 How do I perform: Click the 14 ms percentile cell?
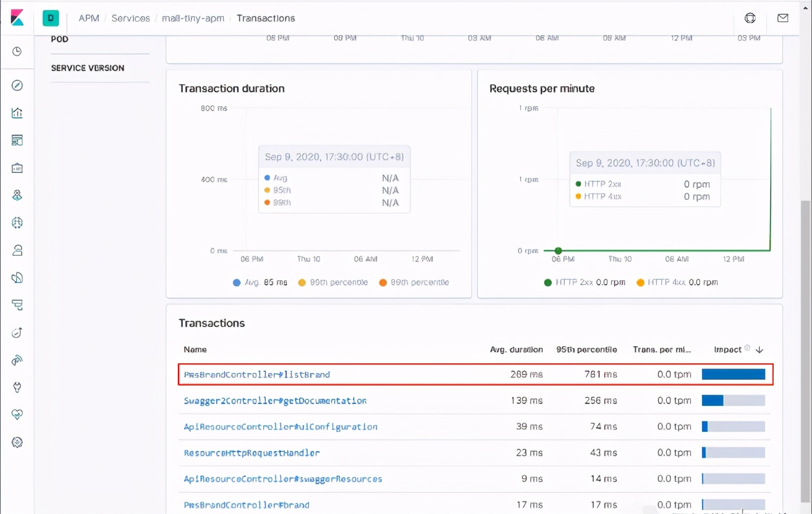(604, 479)
